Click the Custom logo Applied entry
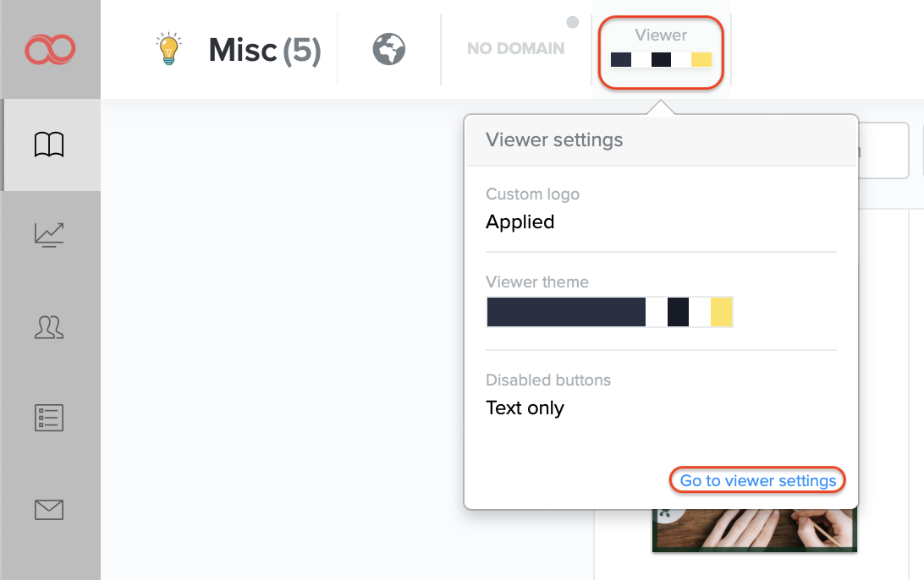This screenshot has height=580, width=924. 520,222
